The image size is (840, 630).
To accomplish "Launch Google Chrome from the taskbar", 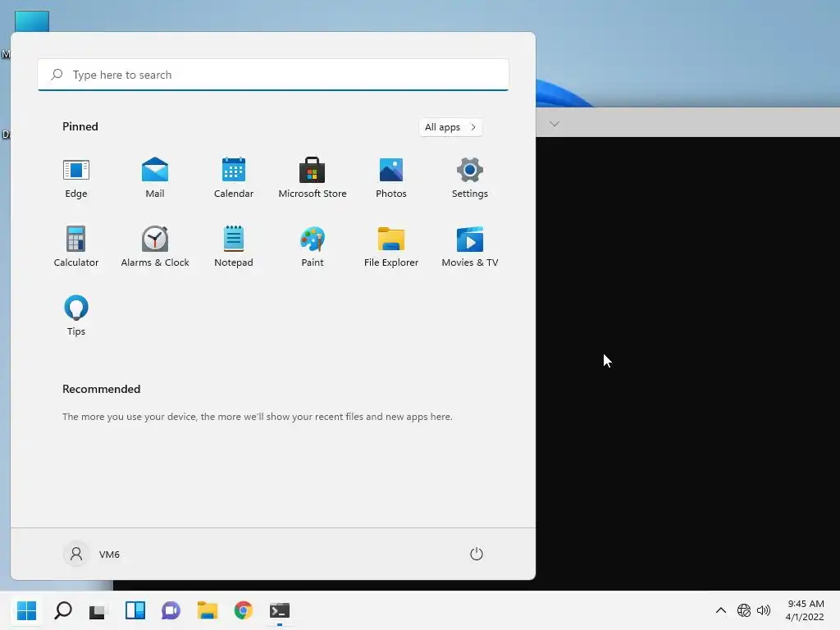I will 243,610.
